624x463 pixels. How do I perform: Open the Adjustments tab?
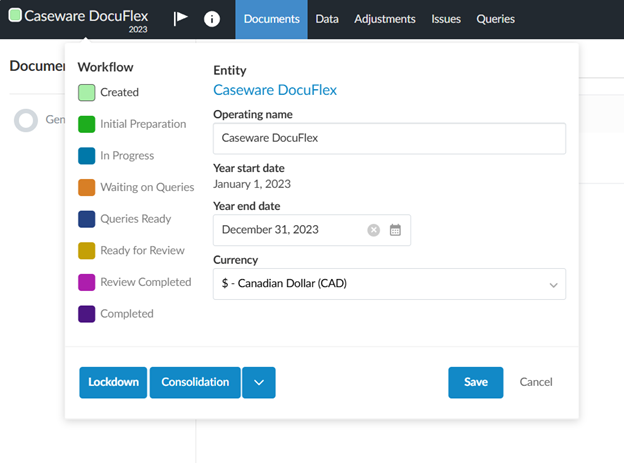[385, 19]
